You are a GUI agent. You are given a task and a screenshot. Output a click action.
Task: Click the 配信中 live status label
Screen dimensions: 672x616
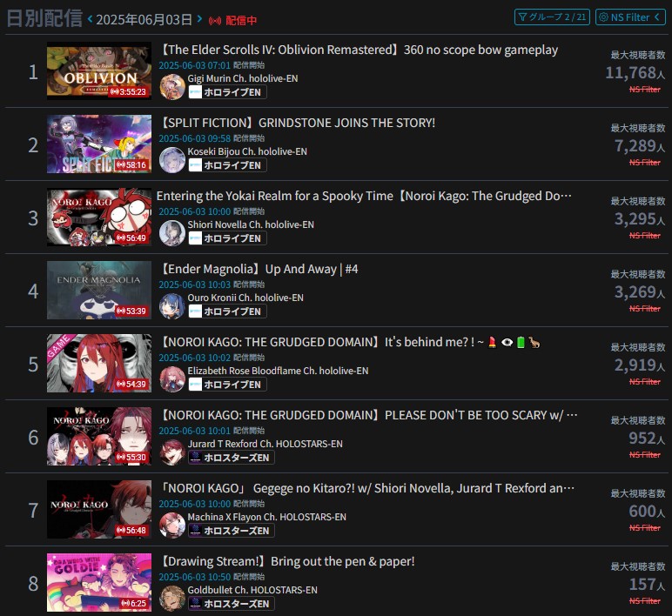click(x=241, y=21)
